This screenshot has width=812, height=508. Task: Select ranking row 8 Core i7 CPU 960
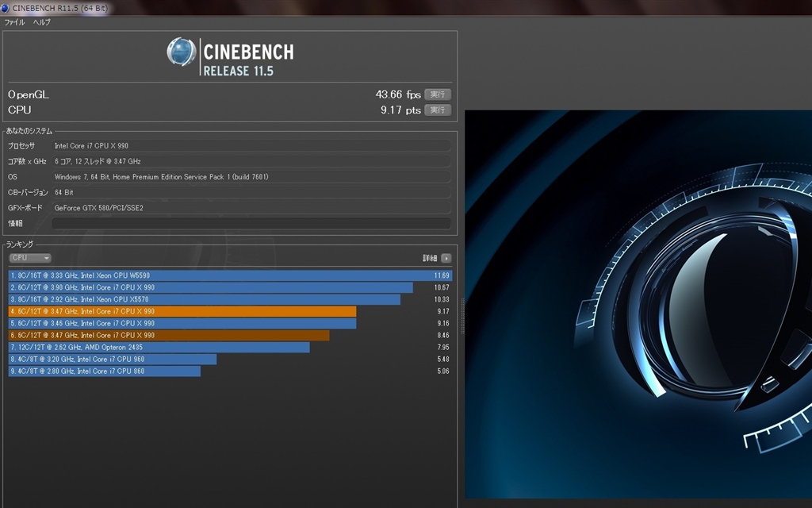231,359
